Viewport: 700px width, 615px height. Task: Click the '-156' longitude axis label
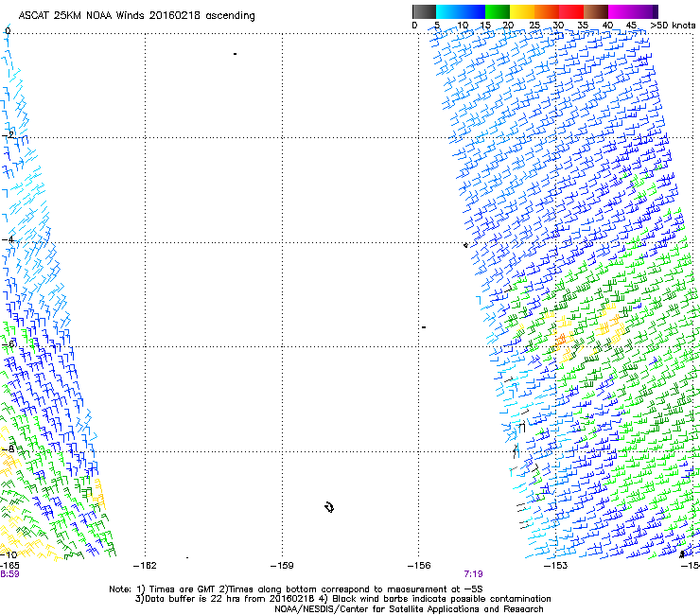419,566
